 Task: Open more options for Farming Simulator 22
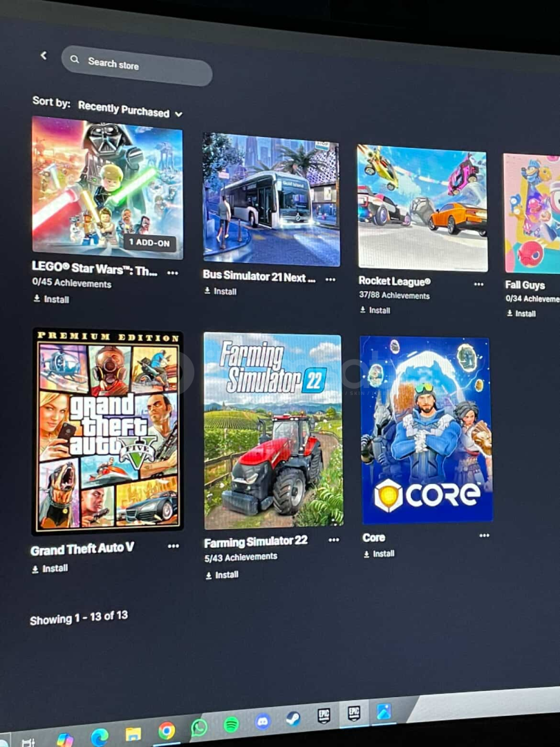tap(334, 539)
